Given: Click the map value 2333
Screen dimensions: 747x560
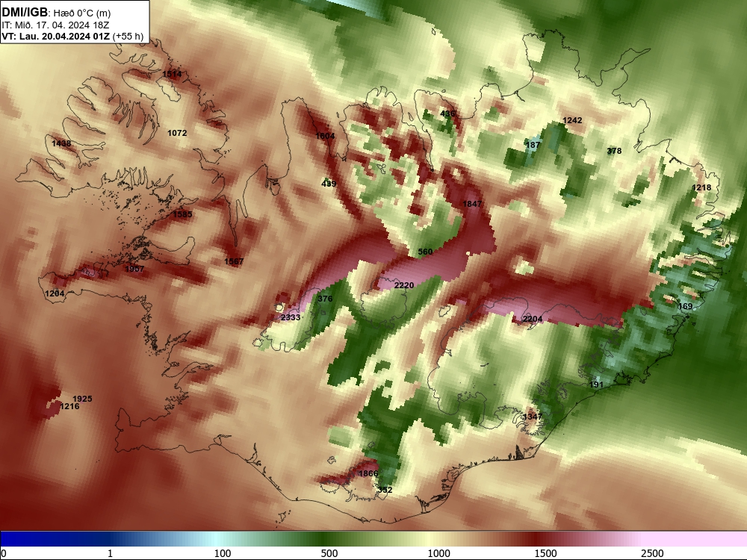Looking at the screenshot, I should point(291,317).
